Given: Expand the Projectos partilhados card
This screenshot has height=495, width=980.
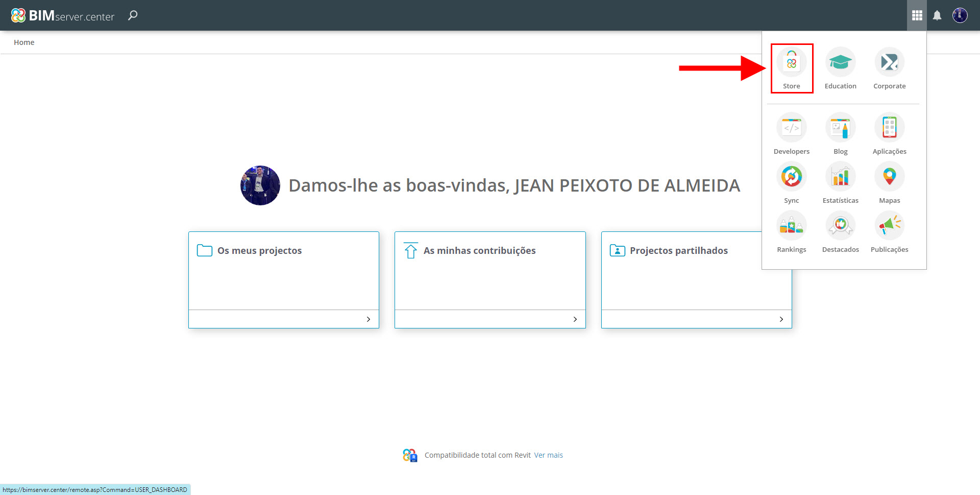Looking at the screenshot, I should (x=781, y=319).
